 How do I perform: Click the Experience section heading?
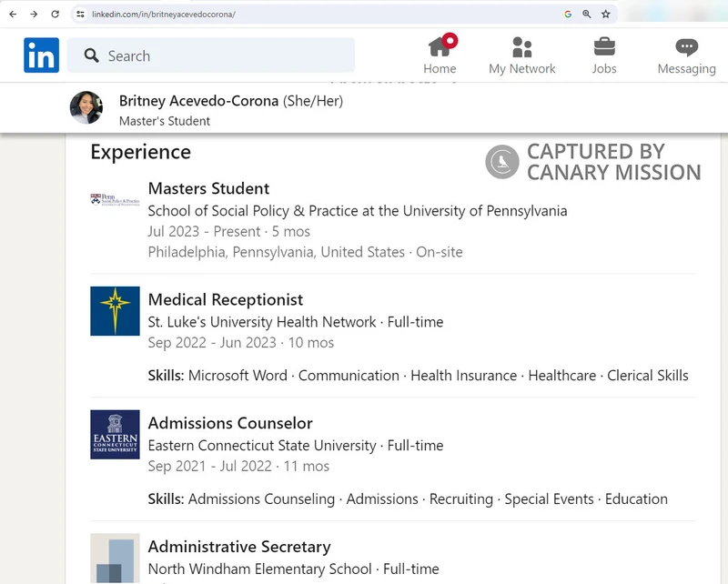pos(141,152)
